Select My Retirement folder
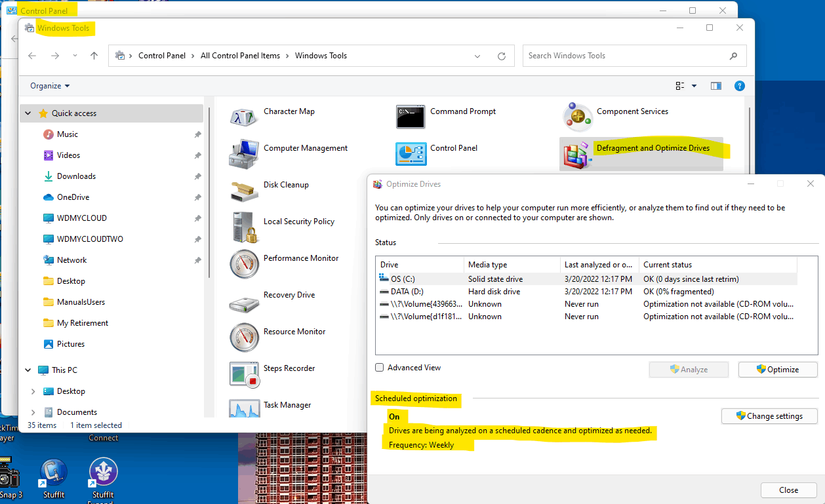 point(83,323)
